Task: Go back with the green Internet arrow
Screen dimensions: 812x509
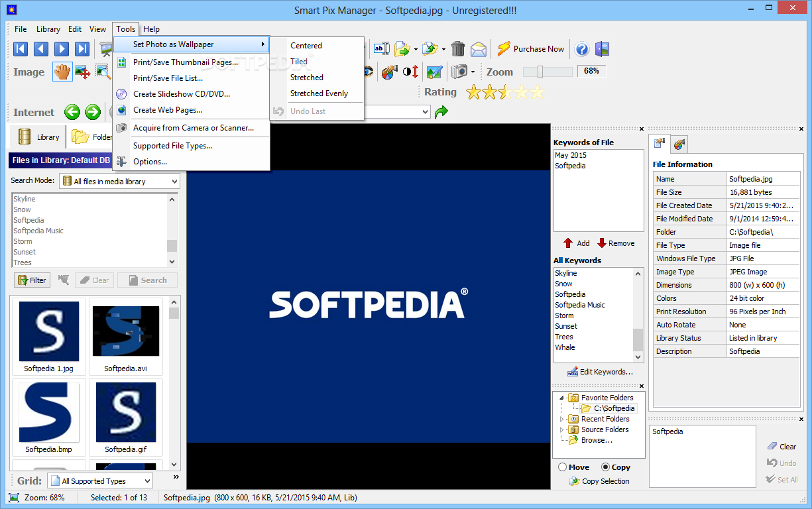Action: tap(72, 112)
